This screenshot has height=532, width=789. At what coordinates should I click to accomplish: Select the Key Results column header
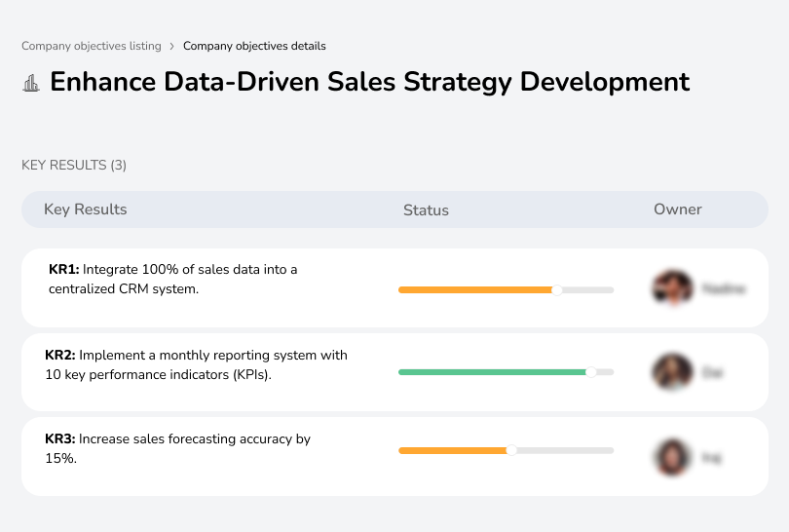click(x=86, y=209)
